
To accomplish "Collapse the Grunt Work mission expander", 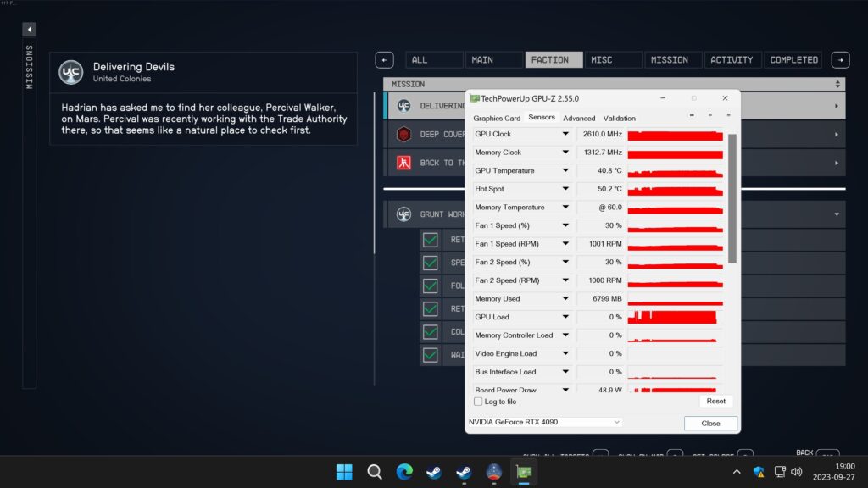I will point(837,214).
